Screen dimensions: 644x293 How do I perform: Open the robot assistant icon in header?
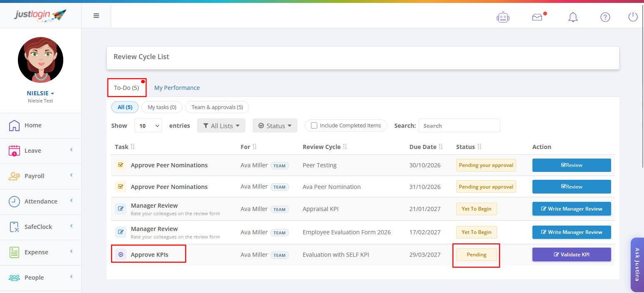click(503, 17)
